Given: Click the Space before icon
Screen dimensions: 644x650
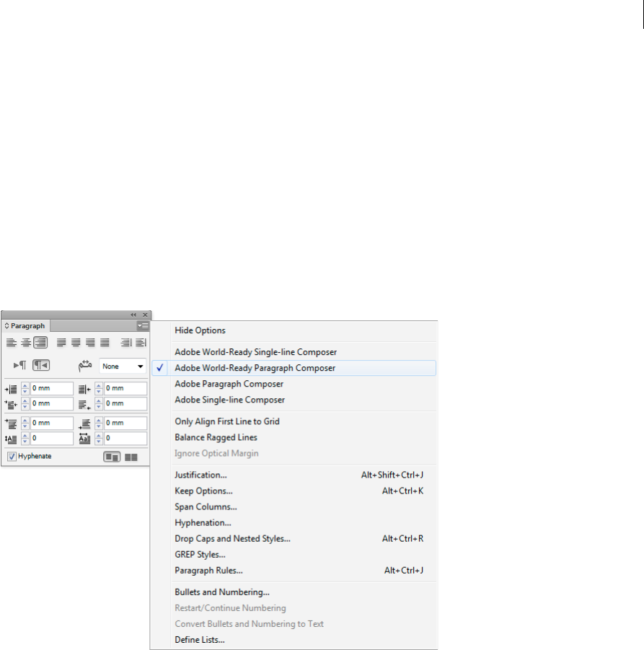Looking at the screenshot, I should click(11, 423).
